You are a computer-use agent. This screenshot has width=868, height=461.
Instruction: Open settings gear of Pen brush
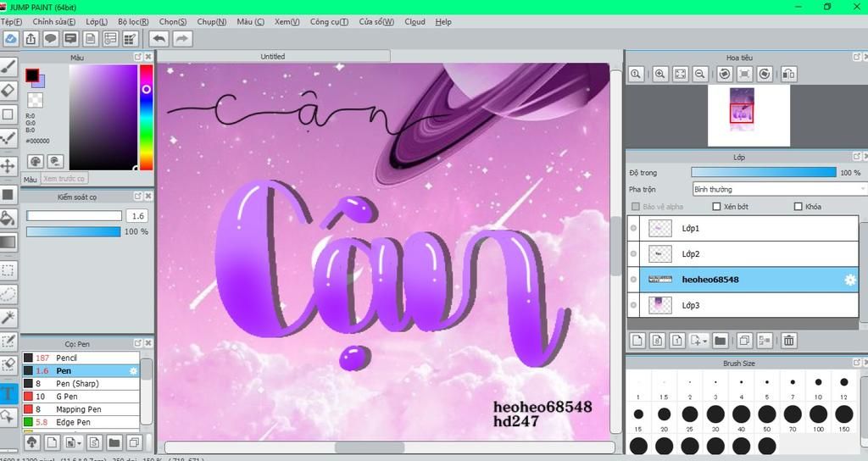133,371
